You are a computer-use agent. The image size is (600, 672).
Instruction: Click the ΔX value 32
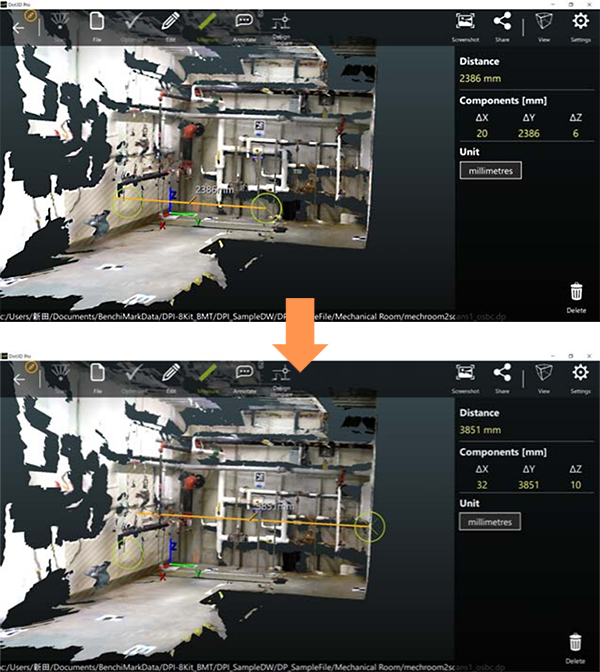pyautogui.click(x=482, y=485)
